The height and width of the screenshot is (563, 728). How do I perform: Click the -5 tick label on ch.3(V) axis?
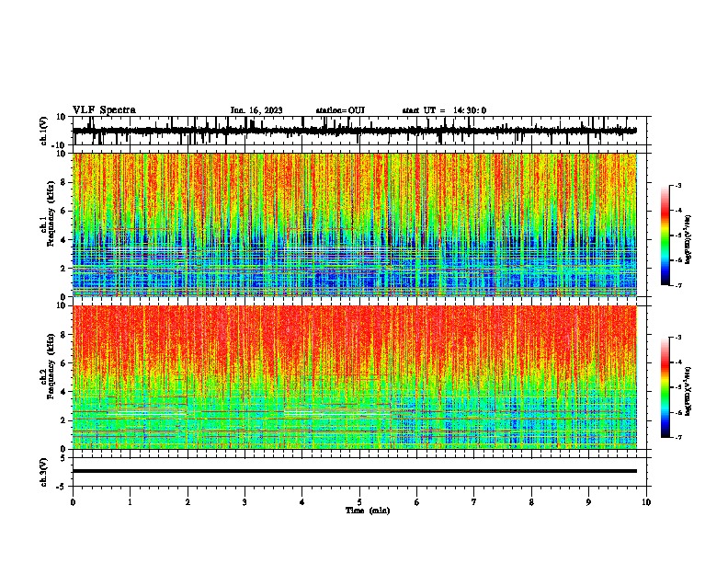pos(61,487)
